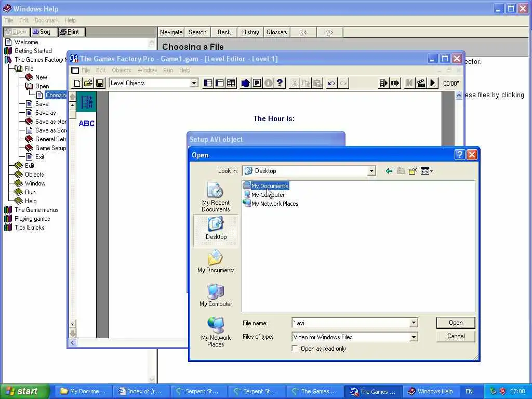This screenshot has width=532, height=399.
Task: Select the film ladder object in the object list
Action: 87,102
